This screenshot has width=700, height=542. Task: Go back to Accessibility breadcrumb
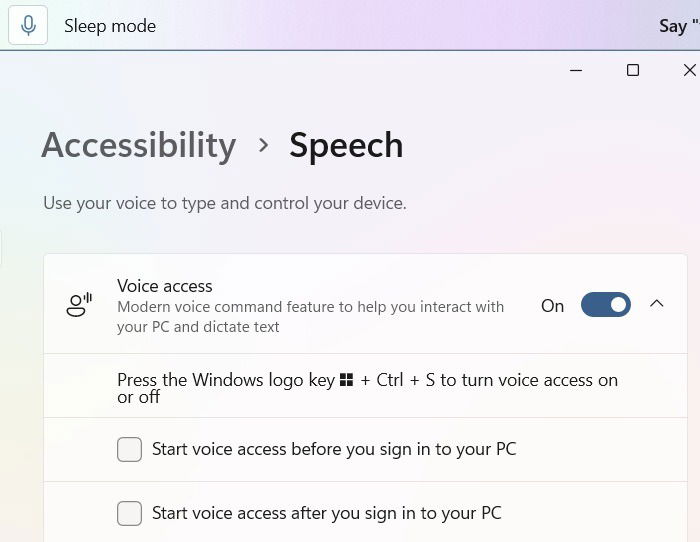tap(139, 145)
